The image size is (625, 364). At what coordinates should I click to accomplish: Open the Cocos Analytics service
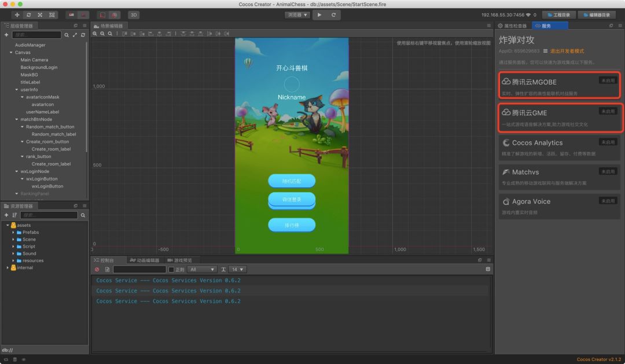pyautogui.click(x=559, y=148)
